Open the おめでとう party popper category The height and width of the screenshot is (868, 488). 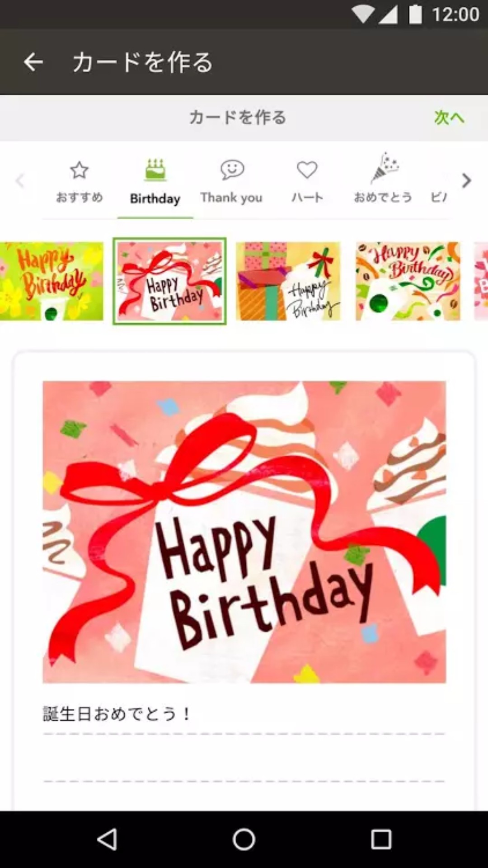coord(383,179)
